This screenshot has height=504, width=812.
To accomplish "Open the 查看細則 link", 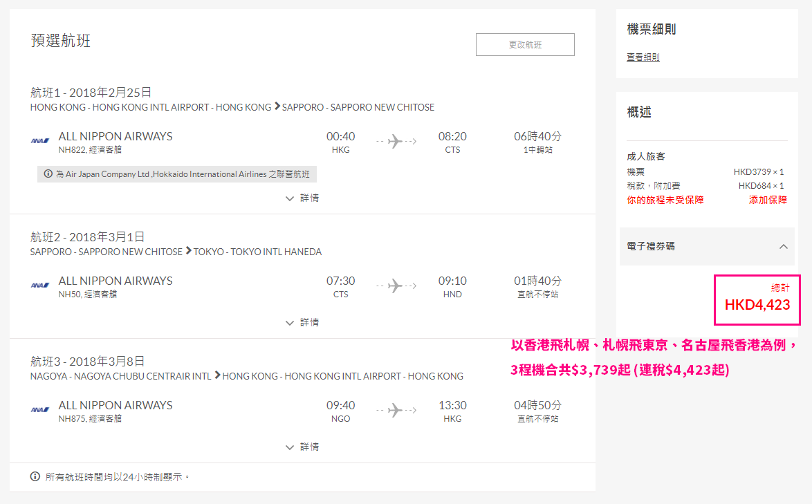I will [x=643, y=57].
